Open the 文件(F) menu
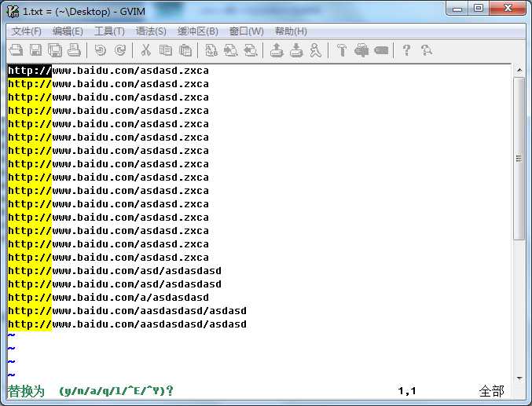532x406 pixels. click(x=27, y=31)
